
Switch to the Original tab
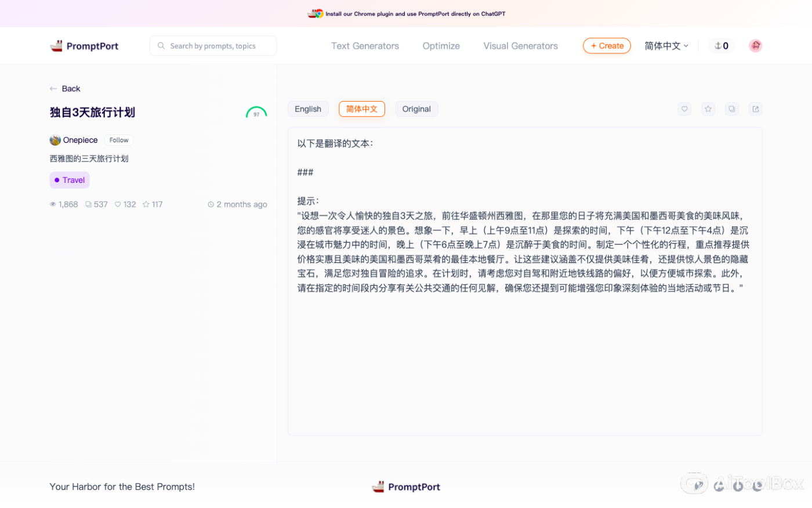click(x=416, y=109)
